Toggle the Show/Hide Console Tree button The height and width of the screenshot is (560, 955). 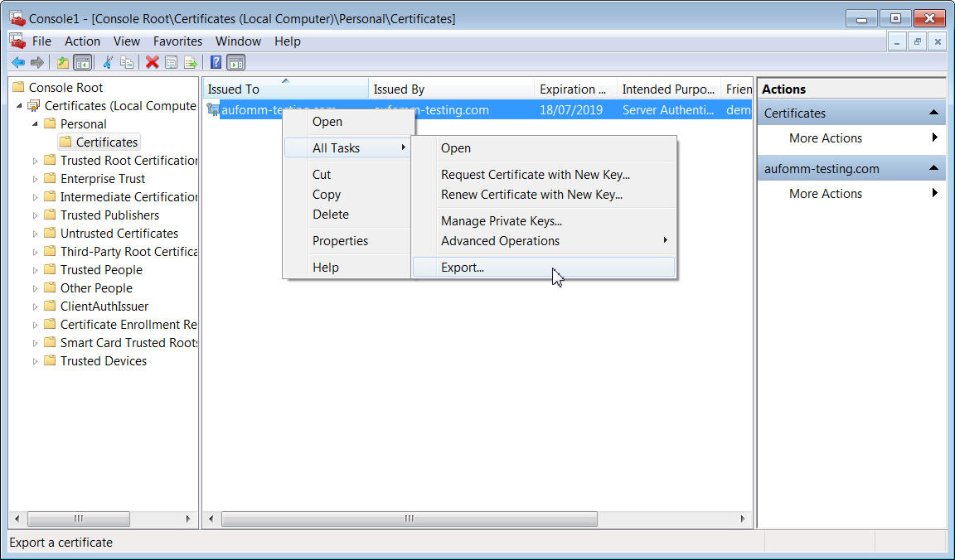tap(82, 62)
